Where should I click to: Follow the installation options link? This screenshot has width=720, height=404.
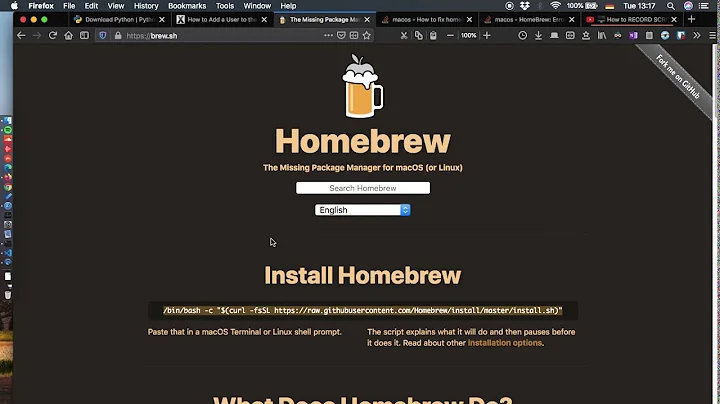(505, 343)
